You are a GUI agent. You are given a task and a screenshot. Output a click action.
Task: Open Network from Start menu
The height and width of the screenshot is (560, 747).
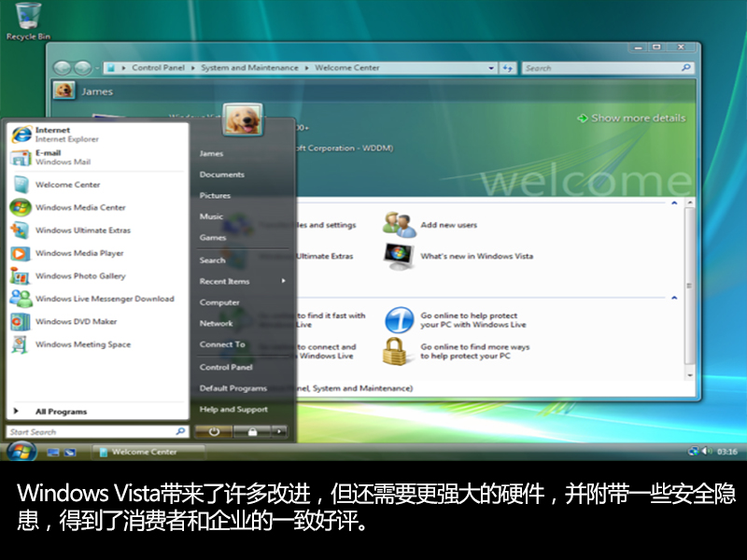click(x=217, y=323)
